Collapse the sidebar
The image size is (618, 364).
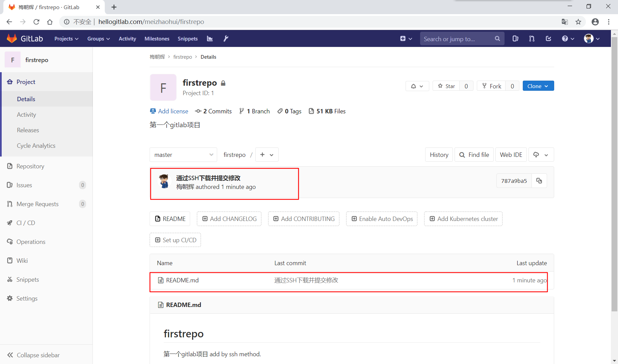click(x=46, y=355)
